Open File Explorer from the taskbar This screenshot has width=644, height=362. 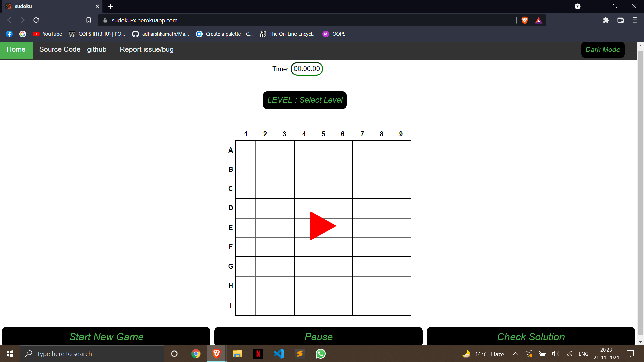237,354
